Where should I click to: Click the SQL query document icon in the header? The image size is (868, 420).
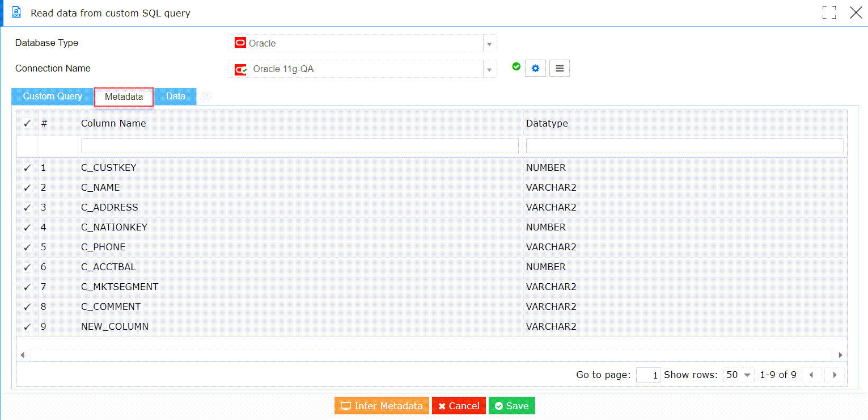point(16,12)
